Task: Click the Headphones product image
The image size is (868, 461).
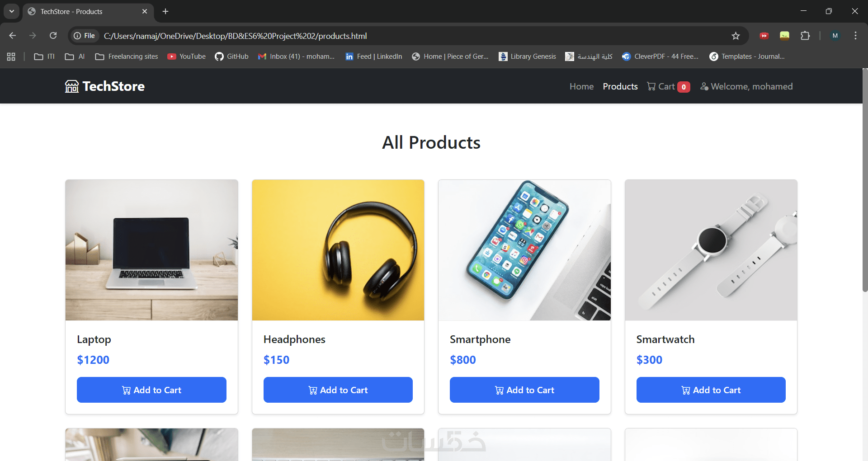Action: (x=338, y=250)
